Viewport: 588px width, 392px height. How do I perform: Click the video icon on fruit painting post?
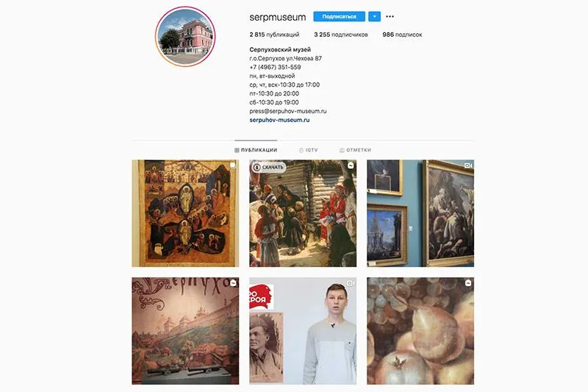tap(468, 283)
